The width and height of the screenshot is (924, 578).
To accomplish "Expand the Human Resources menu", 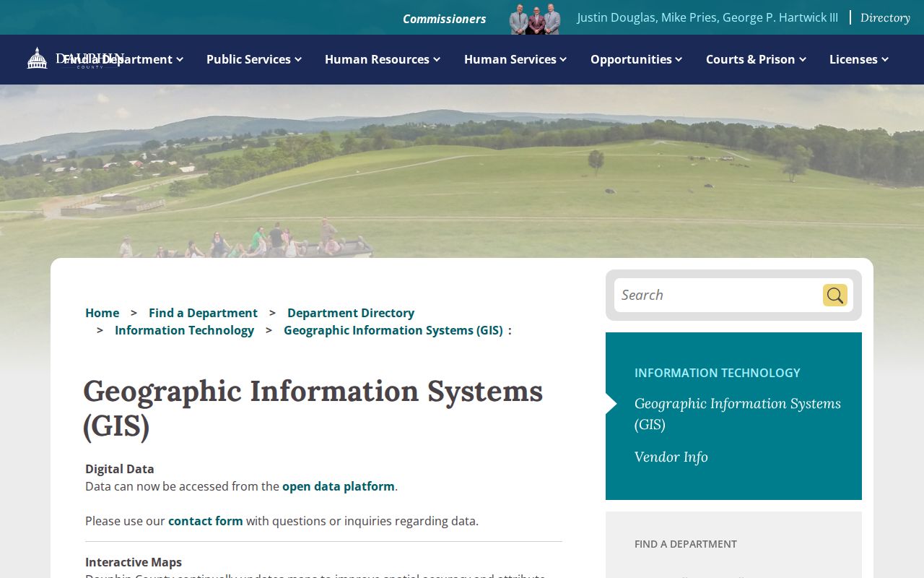I will pos(383,59).
